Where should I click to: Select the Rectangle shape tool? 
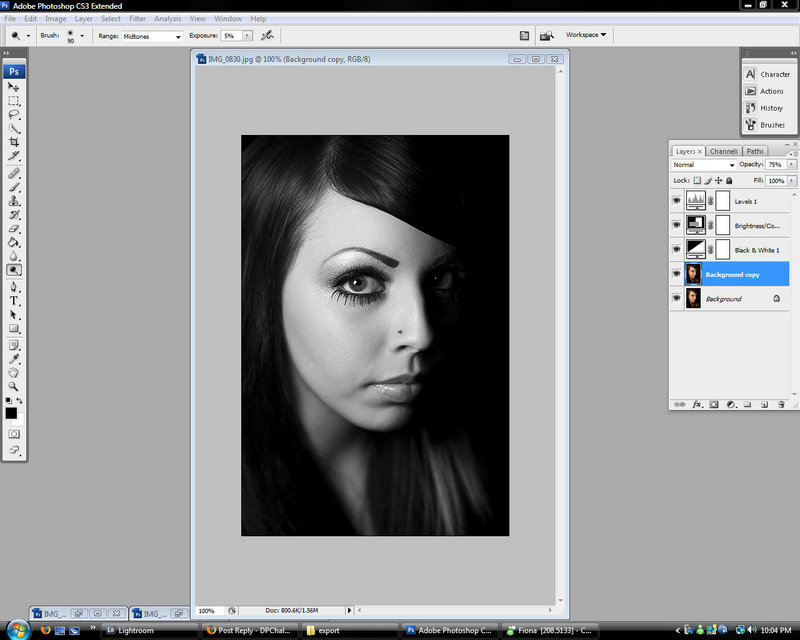pos(14,328)
